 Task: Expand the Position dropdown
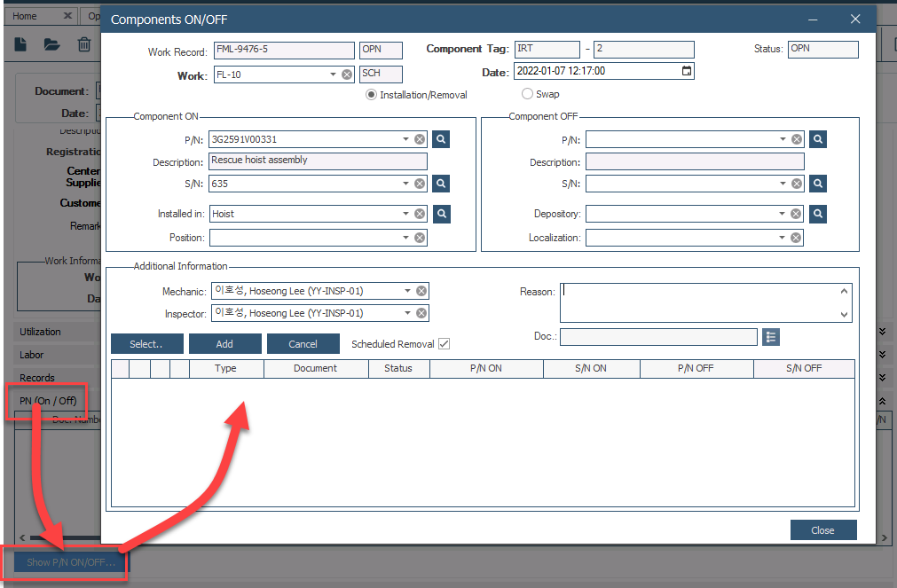pyautogui.click(x=405, y=238)
